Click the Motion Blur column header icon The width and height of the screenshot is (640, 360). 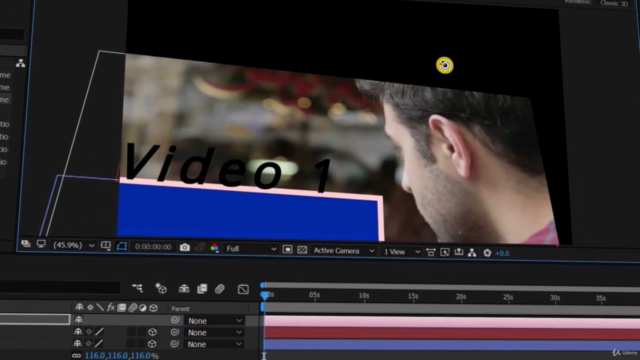(x=132, y=308)
